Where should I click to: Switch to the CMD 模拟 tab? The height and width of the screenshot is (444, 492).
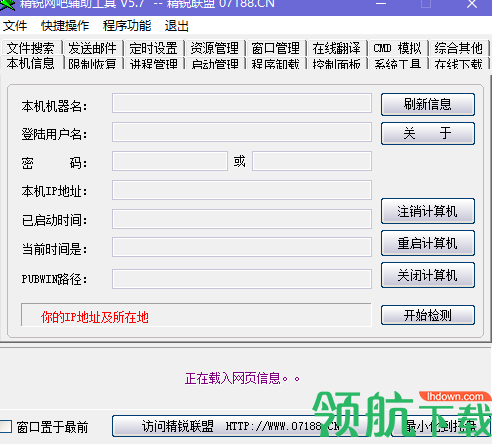point(398,48)
